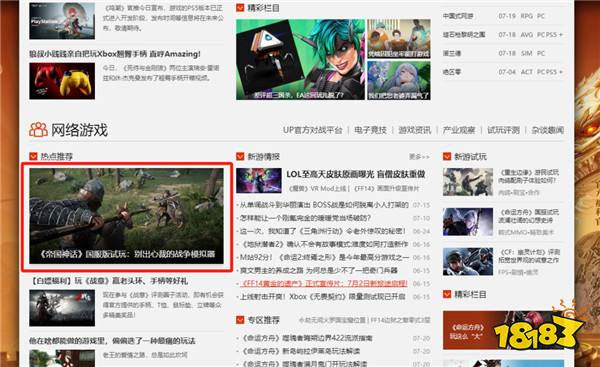Switch to the 产业观察 tab

coord(459,130)
